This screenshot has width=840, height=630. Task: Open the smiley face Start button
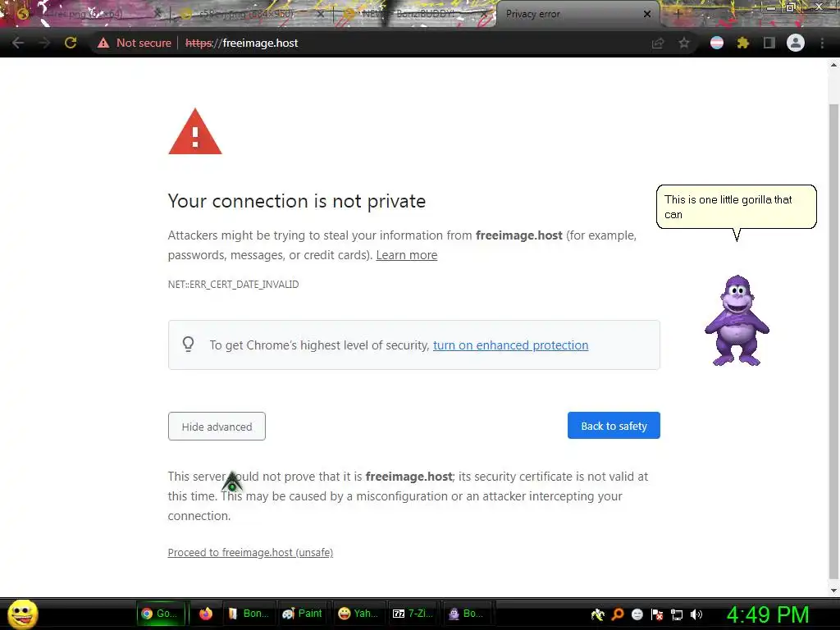click(23, 614)
